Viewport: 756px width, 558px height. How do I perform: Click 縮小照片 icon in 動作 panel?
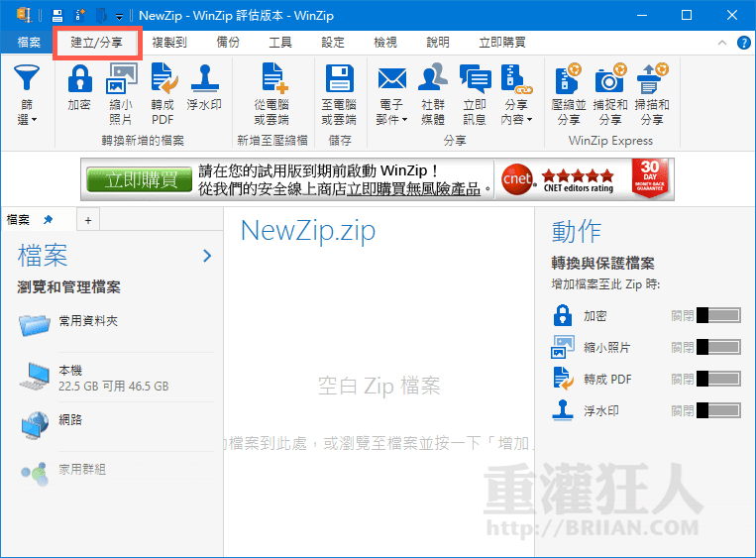click(x=563, y=347)
